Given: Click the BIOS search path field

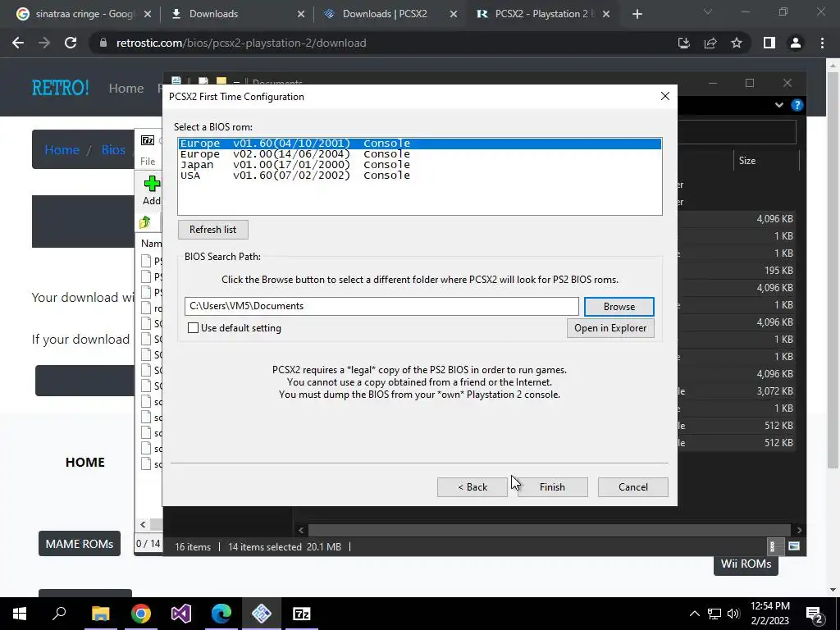Looking at the screenshot, I should [x=381, y=306].
